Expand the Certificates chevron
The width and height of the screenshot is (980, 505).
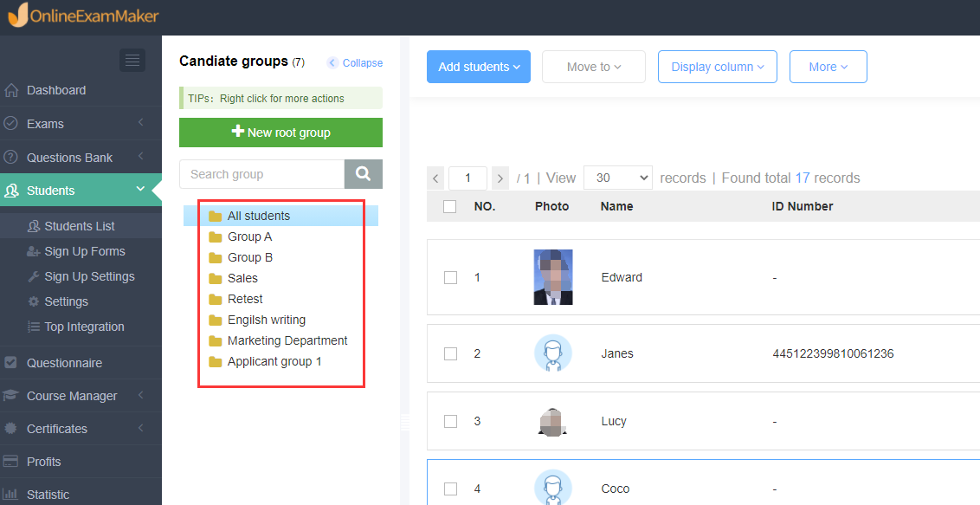(x=140, y=428)
